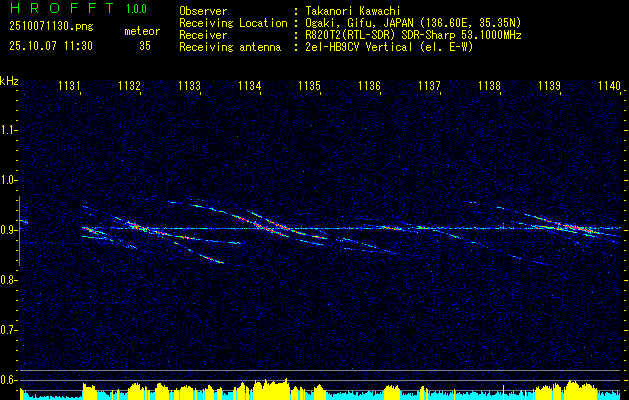The width and height of the screenshot is (629, 400).
Task: Click the meteor count value 35
Action: coord(145,46)
